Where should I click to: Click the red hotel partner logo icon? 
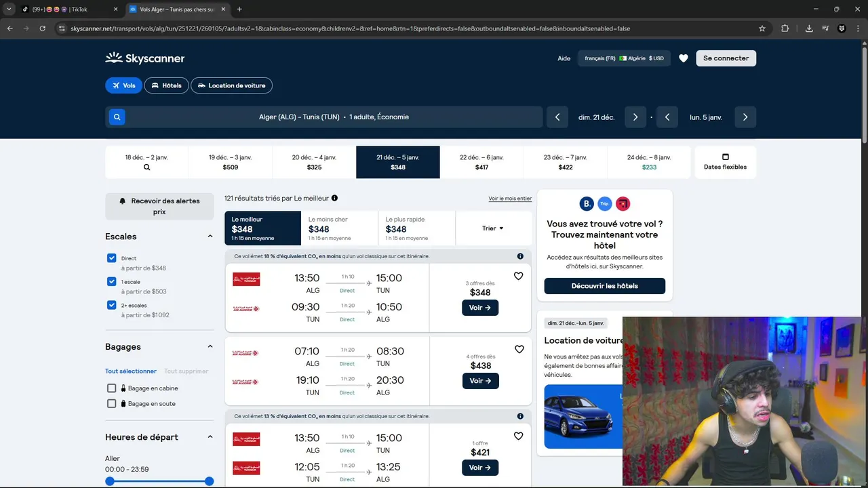click(623, 203)
